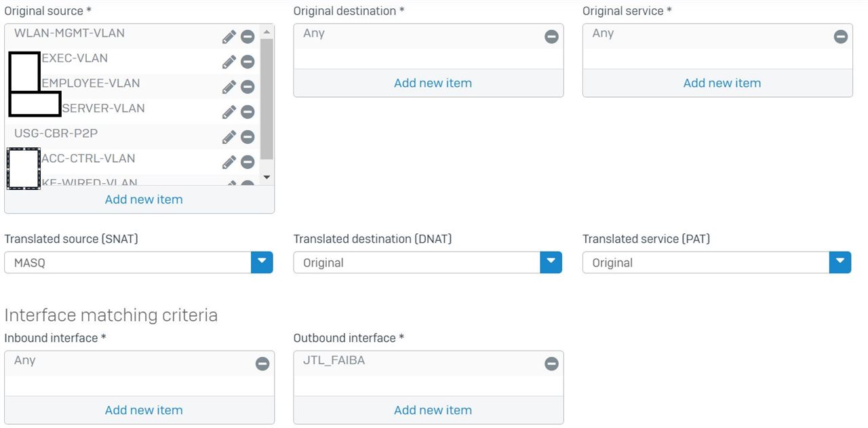Add new item to Outbound interface
The image size is (868, 428).
[433, 410]
